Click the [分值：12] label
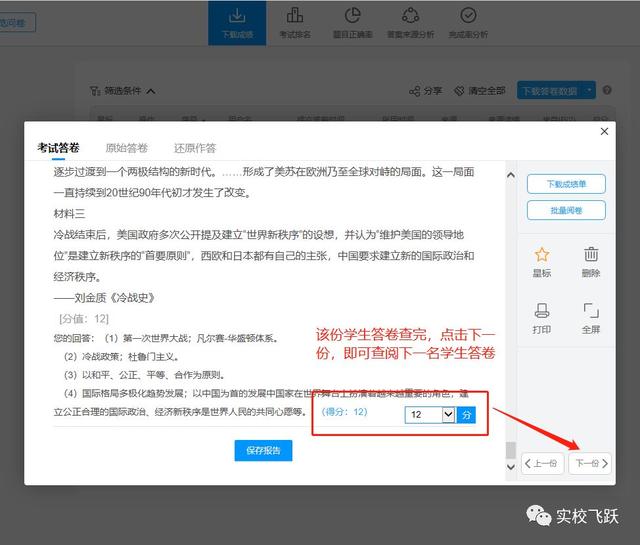This screenshot has width=640, height=545. [84, 318]
